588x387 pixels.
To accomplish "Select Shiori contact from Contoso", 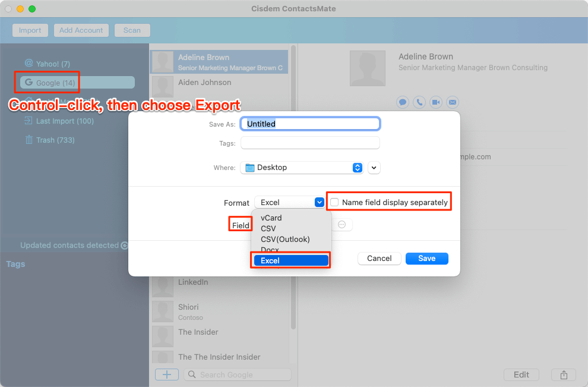I will 219,312.
